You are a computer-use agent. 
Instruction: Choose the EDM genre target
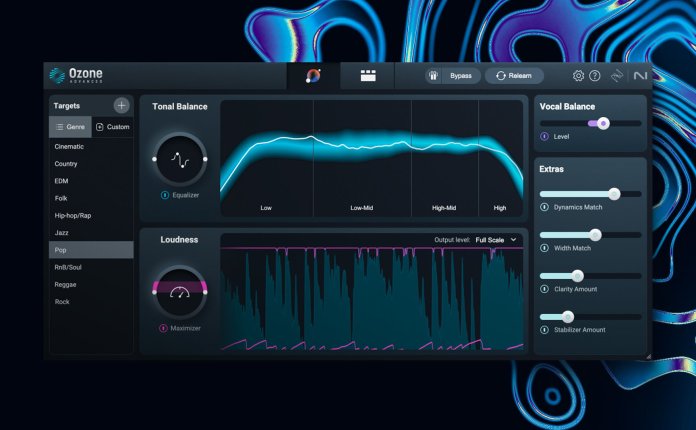pos(91,181)
